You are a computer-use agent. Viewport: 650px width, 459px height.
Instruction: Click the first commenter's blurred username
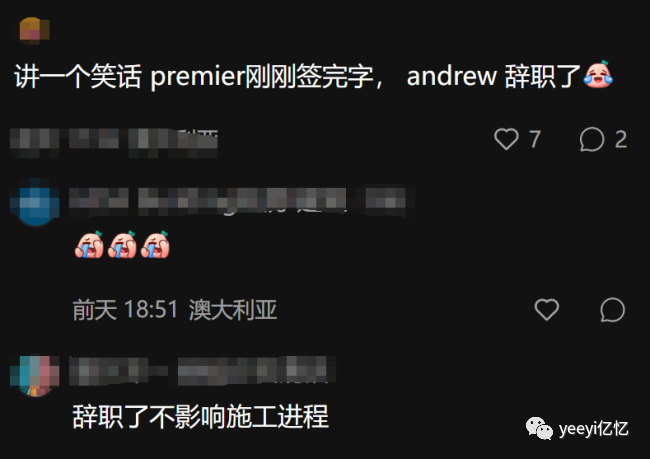(241, 201)
